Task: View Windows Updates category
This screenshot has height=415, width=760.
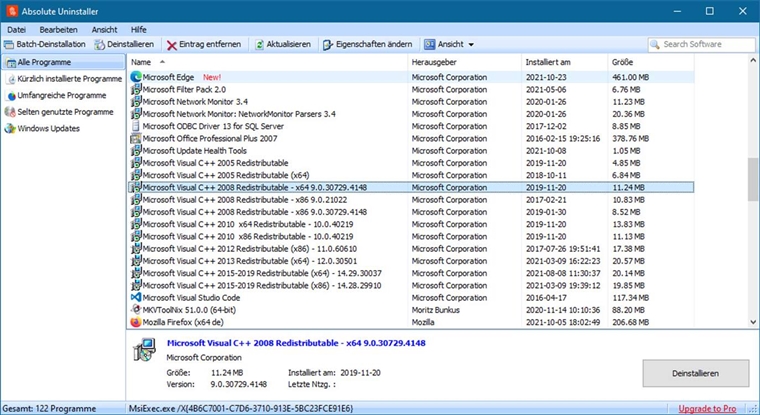Action: (x=63, y=128)
